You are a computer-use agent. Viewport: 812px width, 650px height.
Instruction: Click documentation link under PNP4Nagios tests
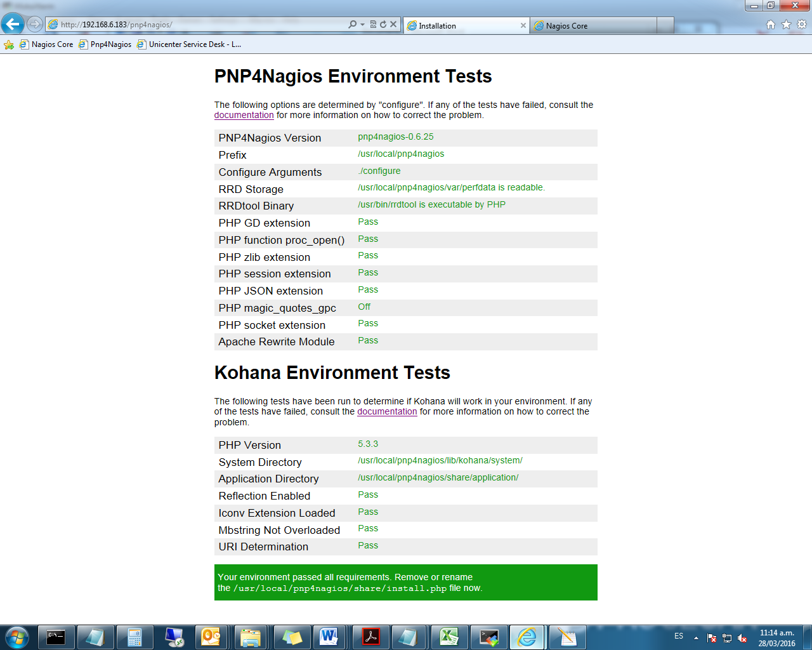click(x=244, y=116)
